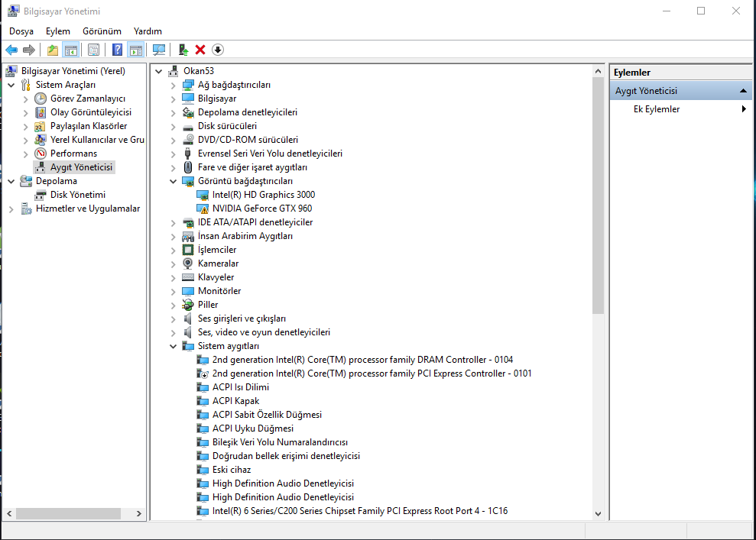The image size is (756, 540).
Task: Select Aygıt Yöneticisi in the left tree
Action: click(x=82, y=167)
